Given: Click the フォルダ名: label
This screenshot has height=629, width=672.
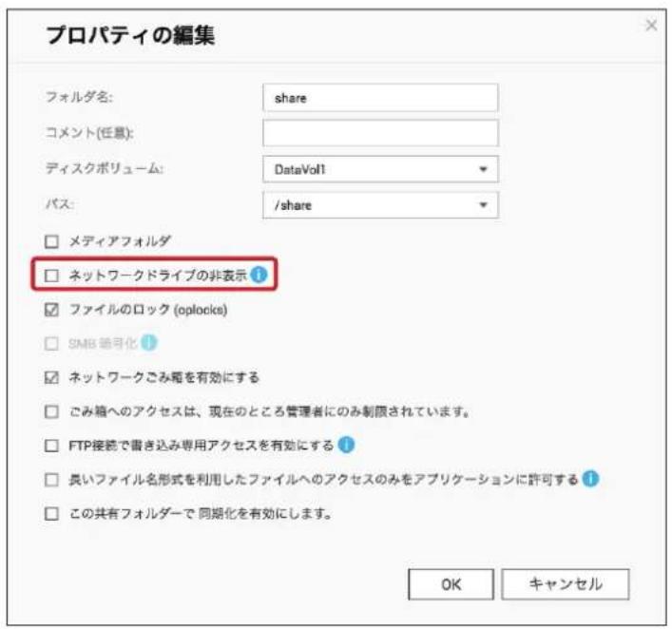Looking at the screenshot, I should (x=79, y=97).
